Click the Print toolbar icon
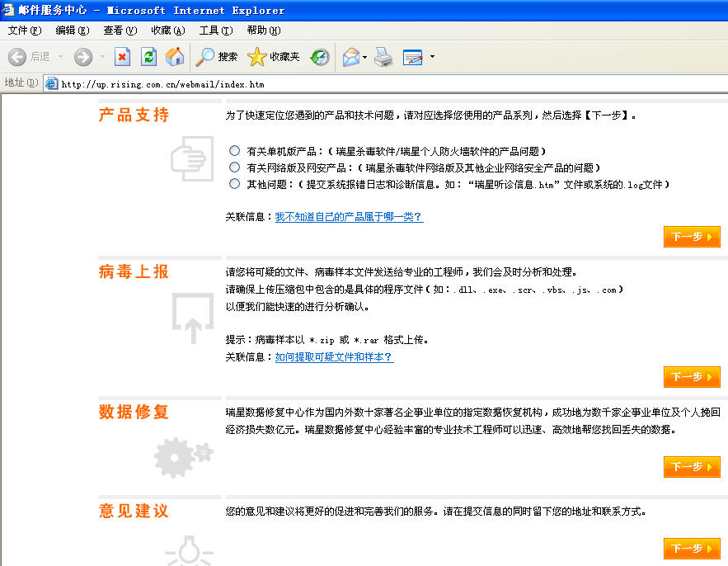The height and width of the screenshot is (566, 728). pyautogui.click(x=383, y=57)
